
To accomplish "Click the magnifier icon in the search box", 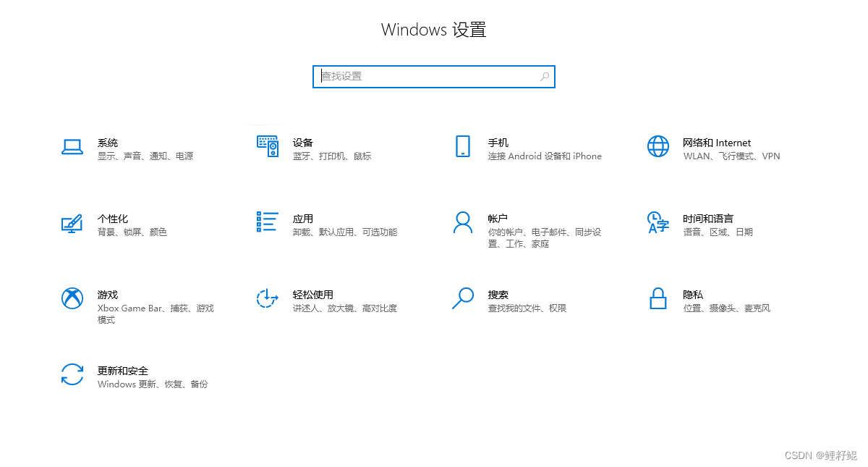I will 545,76.
